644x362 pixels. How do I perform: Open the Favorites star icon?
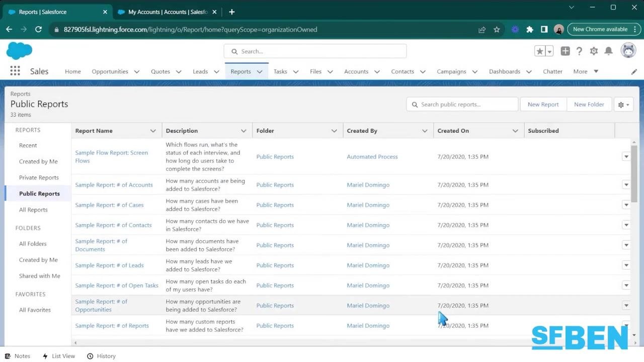tap(540, 51)
